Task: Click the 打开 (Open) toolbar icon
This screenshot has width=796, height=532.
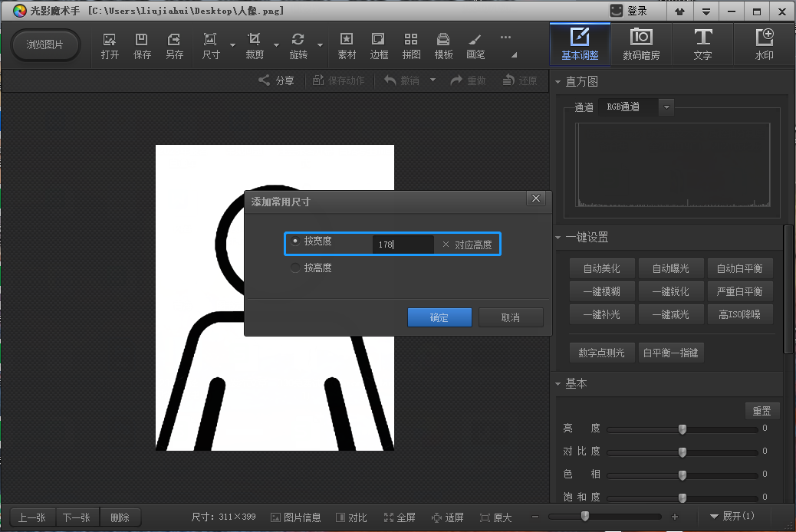Action: (110, 46)
